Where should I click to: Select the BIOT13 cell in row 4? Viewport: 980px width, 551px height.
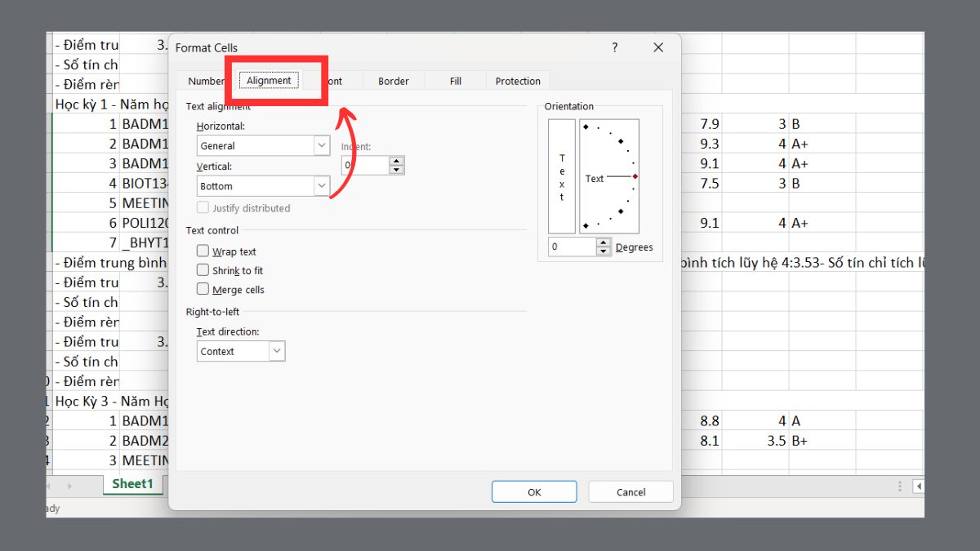(x=145, y=183)
